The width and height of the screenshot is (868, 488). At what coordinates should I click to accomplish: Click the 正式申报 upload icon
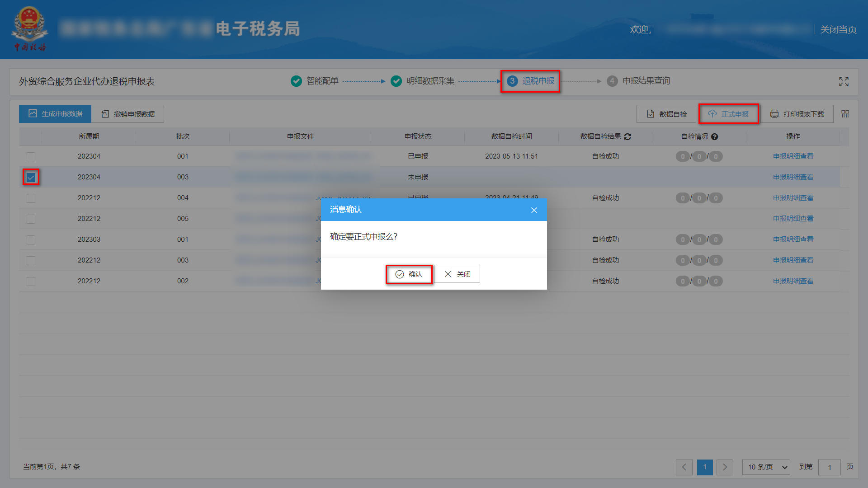(x=712, y=114)
